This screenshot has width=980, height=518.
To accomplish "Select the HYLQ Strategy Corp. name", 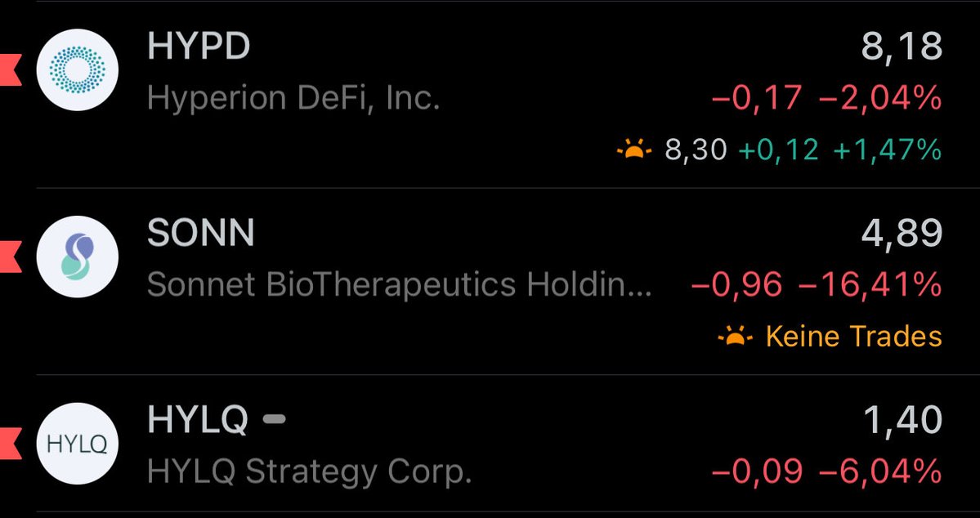I will (310, 471).
